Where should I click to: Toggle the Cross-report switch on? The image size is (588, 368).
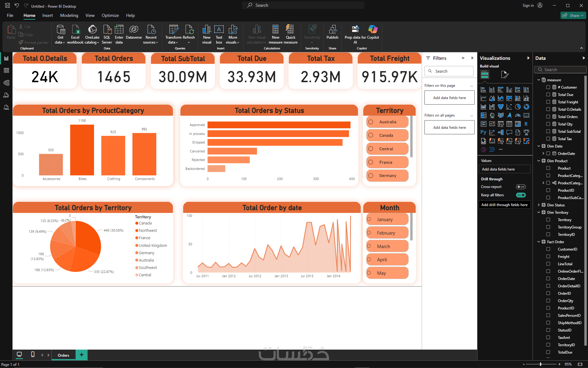tap(521, 187)
